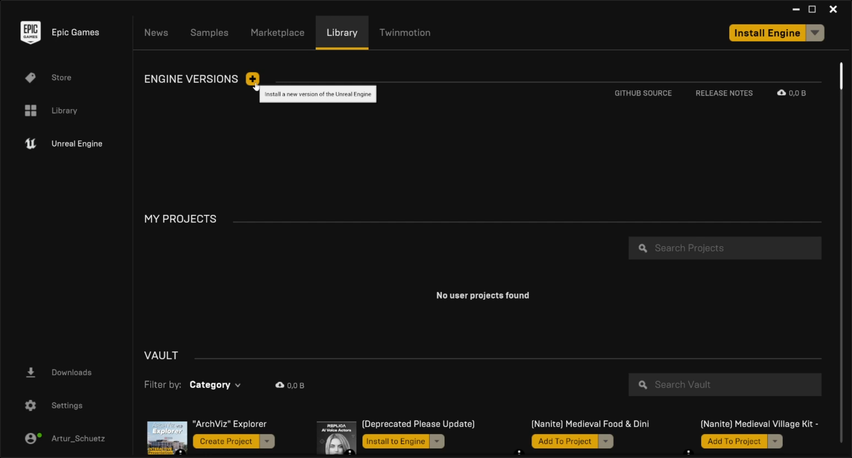
Task: Select the Unreal Engine sidebar icon
Action: coord(30,143)
